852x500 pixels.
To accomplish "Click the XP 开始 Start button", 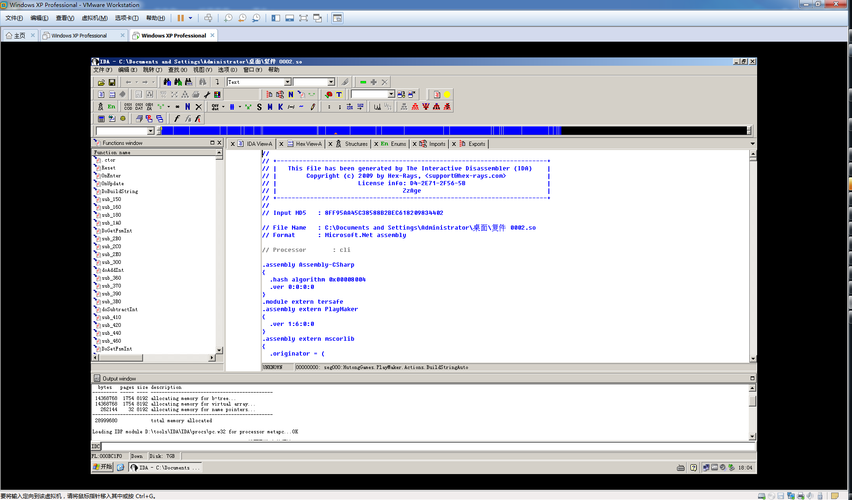I will pos(102,467).
